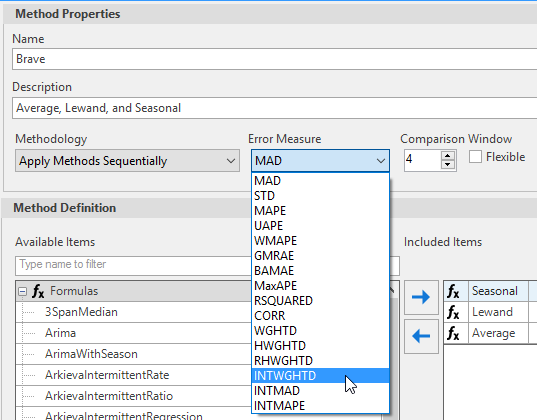The height and width of the screenshot is (420, 537).
Task: Select ArimaWithSeason formula
Action: click(91, 354)
